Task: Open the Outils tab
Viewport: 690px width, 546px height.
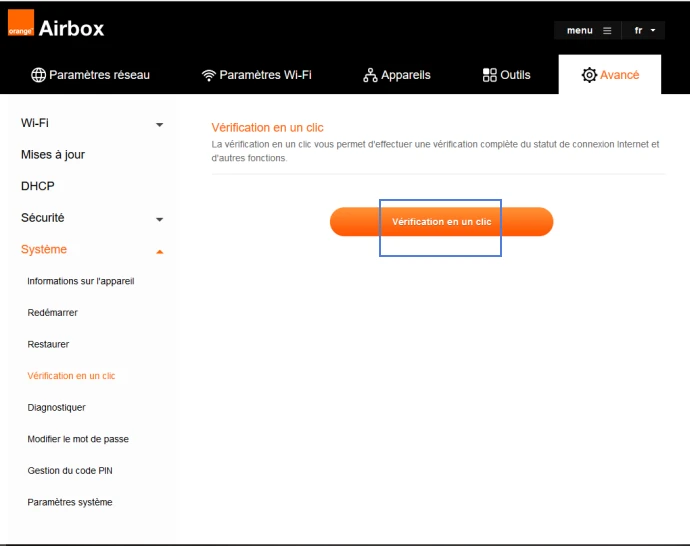Action: (506, 75)
